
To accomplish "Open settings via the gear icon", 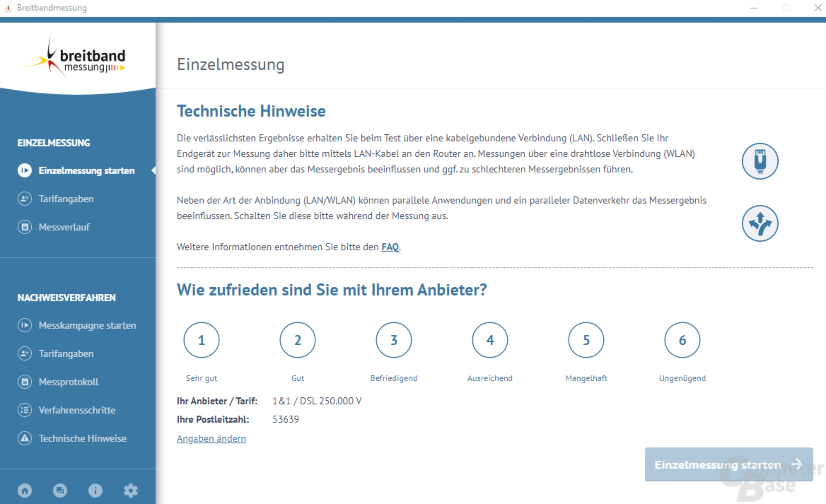I will (131, 490).
